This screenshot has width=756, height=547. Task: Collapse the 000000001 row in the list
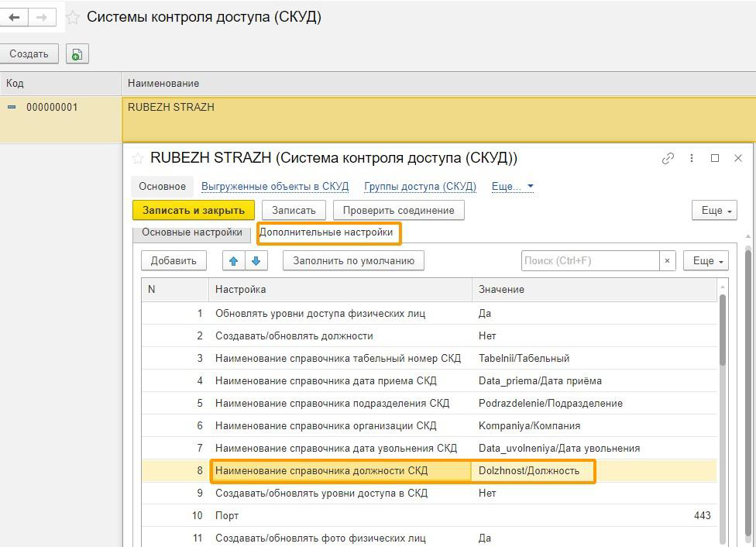12,107
